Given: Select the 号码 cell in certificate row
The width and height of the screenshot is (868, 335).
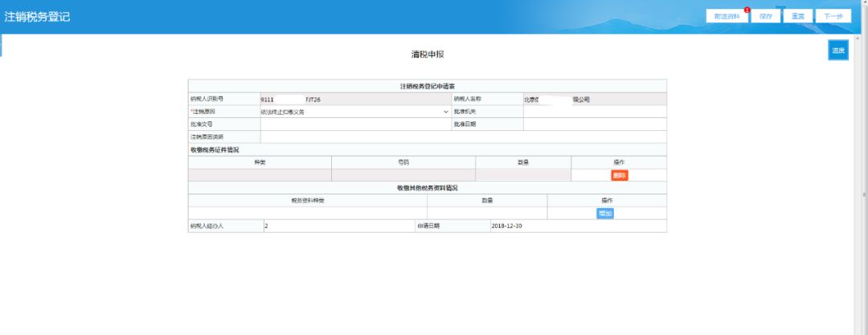Looking at the screenshot, I should (403, 175).
